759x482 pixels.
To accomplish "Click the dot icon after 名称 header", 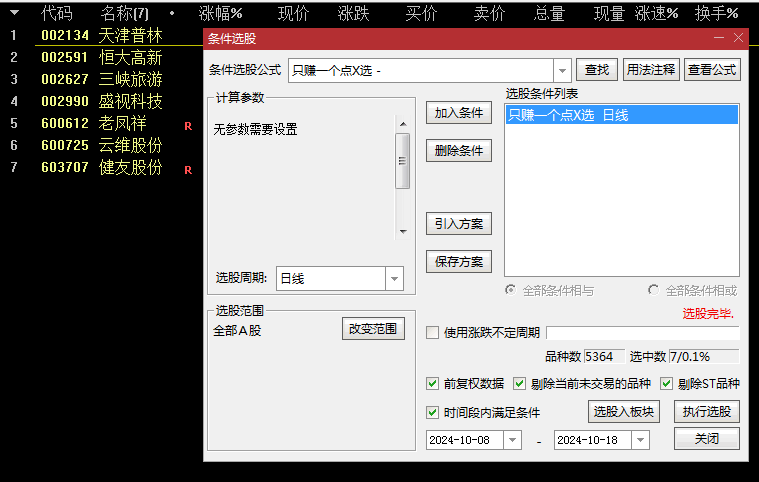I will click(x=172, y=14).
